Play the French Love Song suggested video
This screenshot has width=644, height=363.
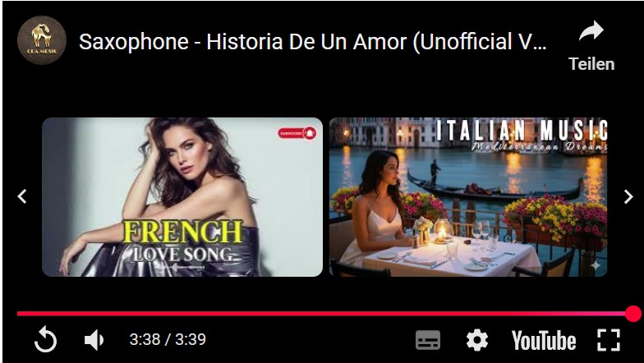(182, 197)
